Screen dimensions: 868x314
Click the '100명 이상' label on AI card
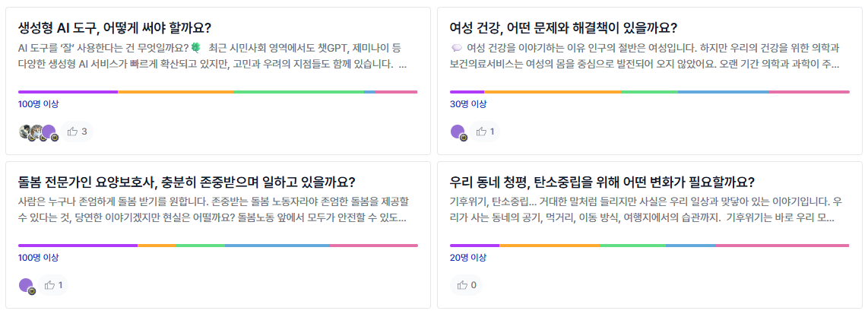(x=39, y=103)
